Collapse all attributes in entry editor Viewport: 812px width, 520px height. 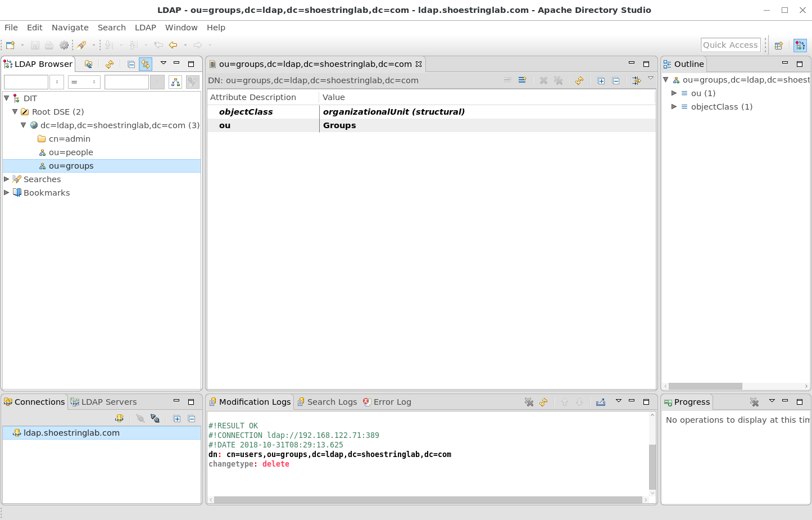coord(616,80)
